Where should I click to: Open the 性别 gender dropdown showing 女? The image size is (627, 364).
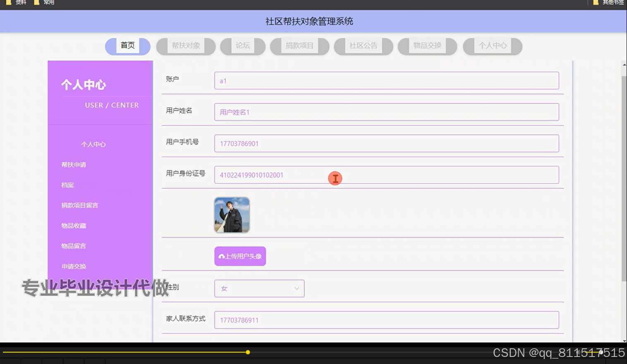pyautogui.click(x=259, y=288)
